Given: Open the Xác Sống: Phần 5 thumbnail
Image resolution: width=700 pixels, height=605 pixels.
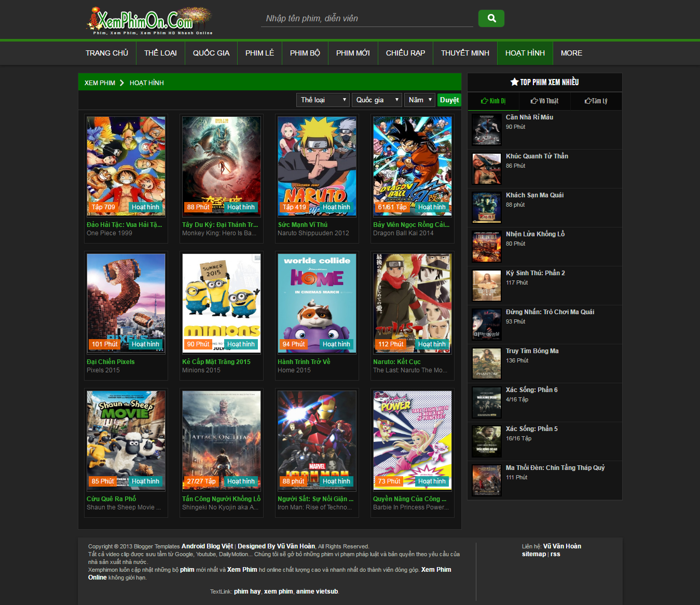Looking at the screenshot, I should 487,441.
